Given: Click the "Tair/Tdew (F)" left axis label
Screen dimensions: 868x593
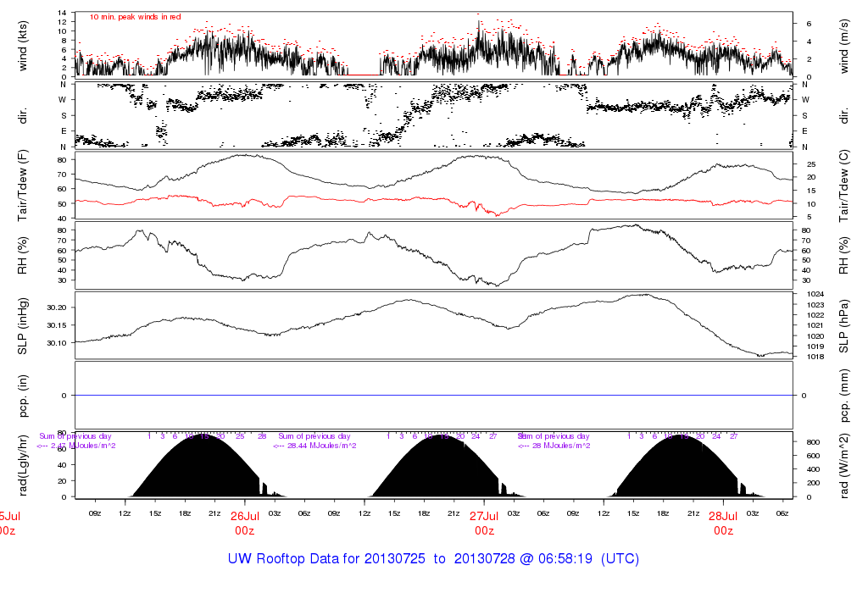Looking at the screenshot, I should click(24, 185).
